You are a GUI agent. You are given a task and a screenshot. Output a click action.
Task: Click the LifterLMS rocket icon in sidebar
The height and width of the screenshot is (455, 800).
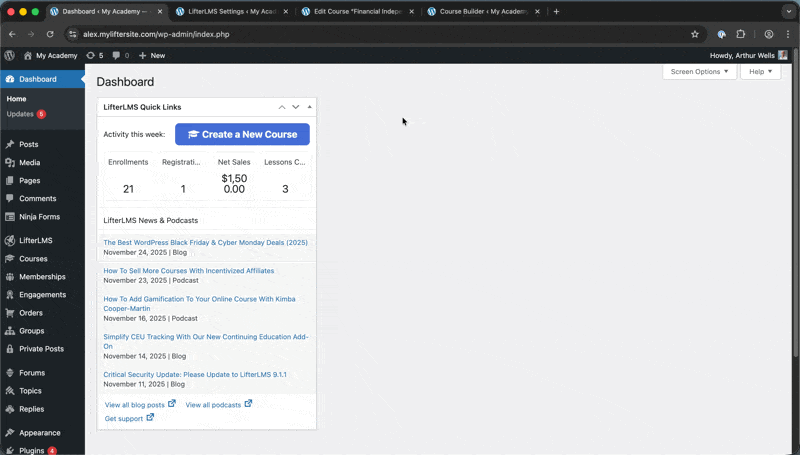(x=10, y=241)
